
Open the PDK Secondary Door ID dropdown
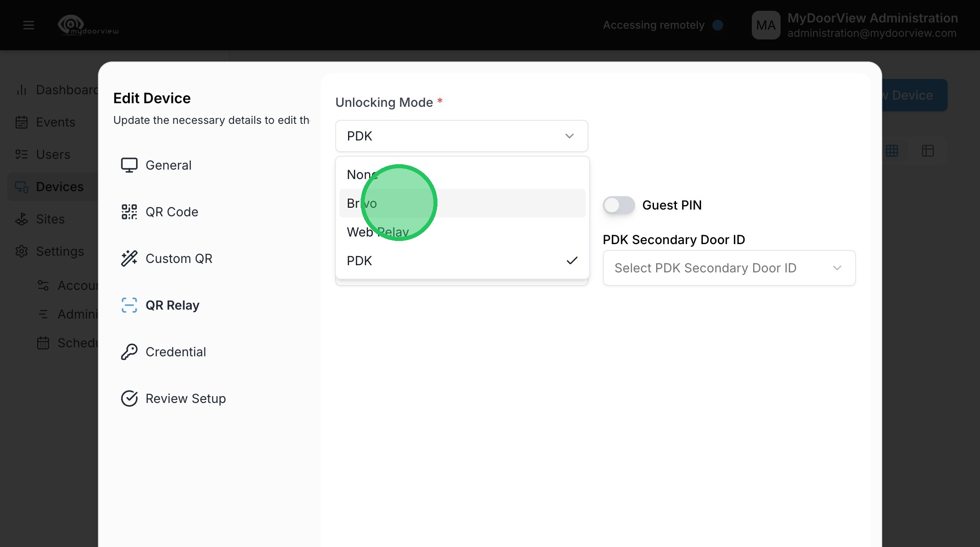728,268
